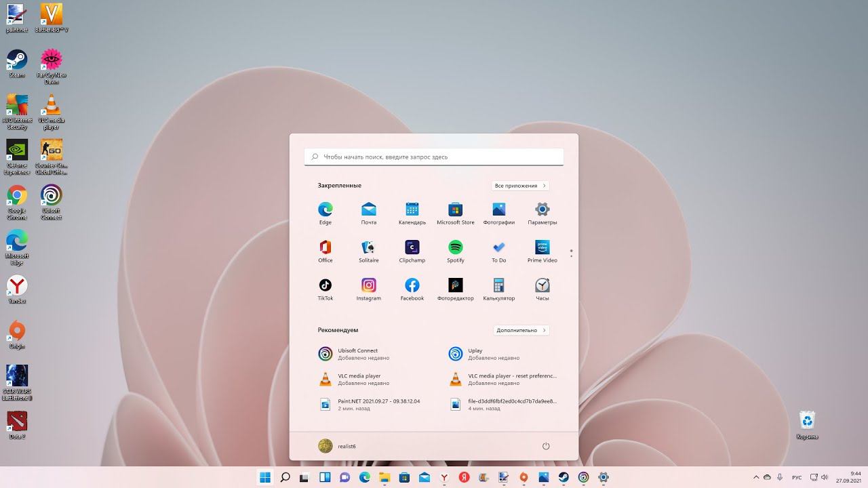The height and width of the screenshot is (488, 868).
Task: Select the Yandex desktop shortcut
Action: (17, 290)
